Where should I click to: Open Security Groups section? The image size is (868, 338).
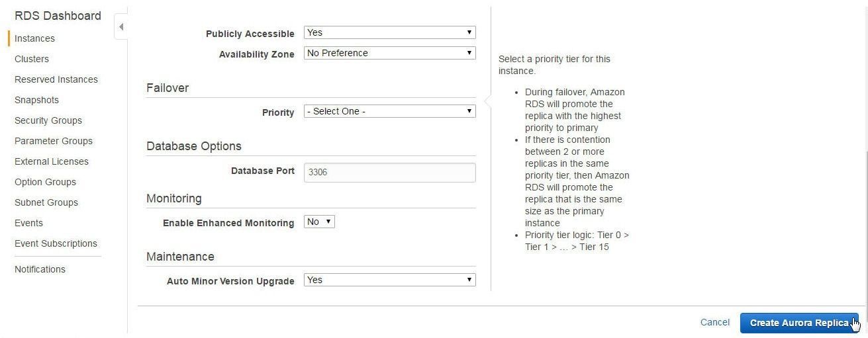48,120
